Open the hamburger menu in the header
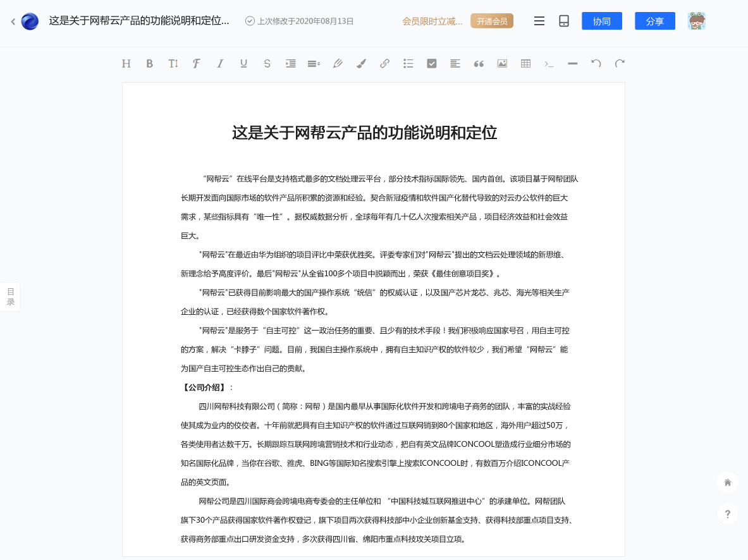 [539, 21]
